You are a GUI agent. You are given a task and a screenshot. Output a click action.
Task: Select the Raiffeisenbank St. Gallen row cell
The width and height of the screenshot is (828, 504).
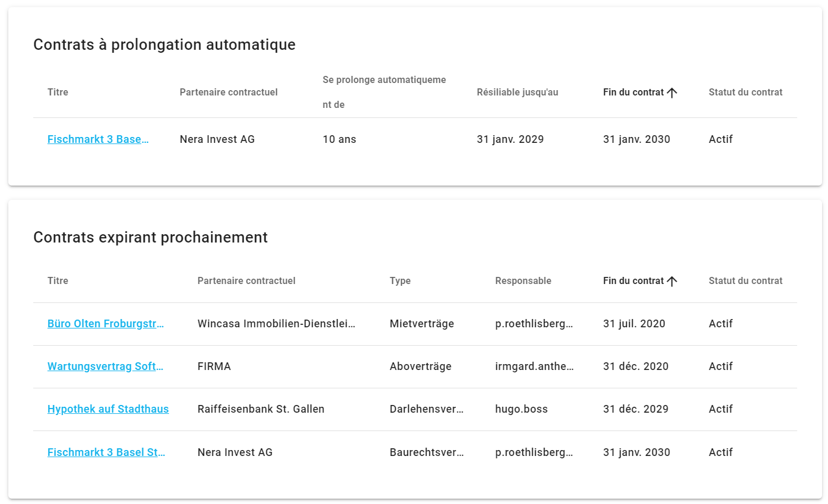[x=261, y=409]
